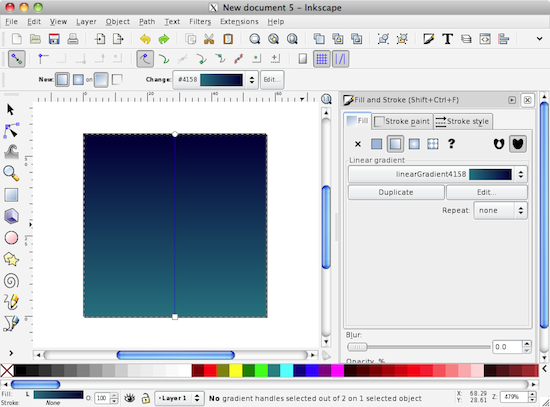Image resolution: width=550 pixels, height=407 pixels.
Task: Cut selection with scissors icon
Action: click(209, 39)
